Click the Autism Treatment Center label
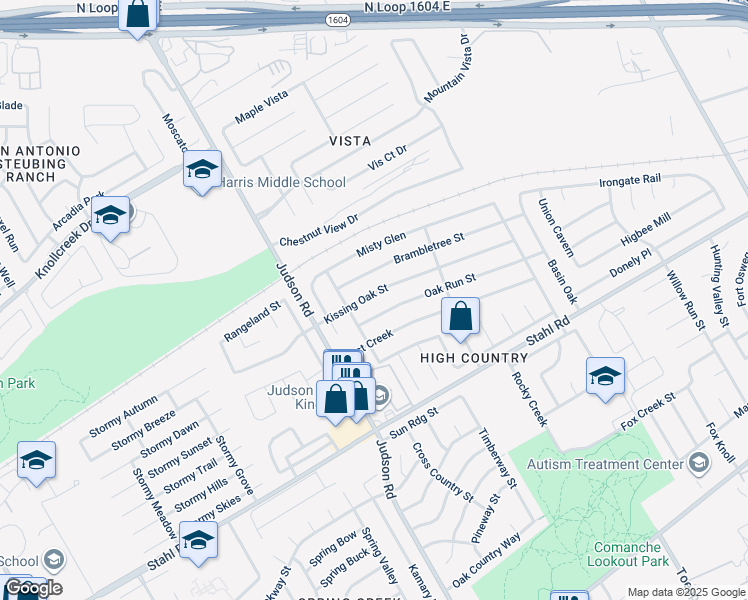Screen dimensions: 748x600 tap(605, 464)
